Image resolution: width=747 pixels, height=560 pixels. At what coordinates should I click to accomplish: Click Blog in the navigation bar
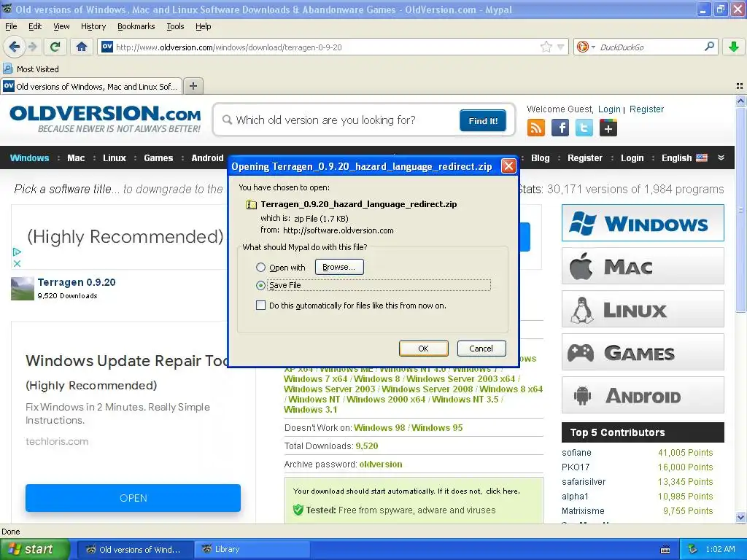click(541, 157)
